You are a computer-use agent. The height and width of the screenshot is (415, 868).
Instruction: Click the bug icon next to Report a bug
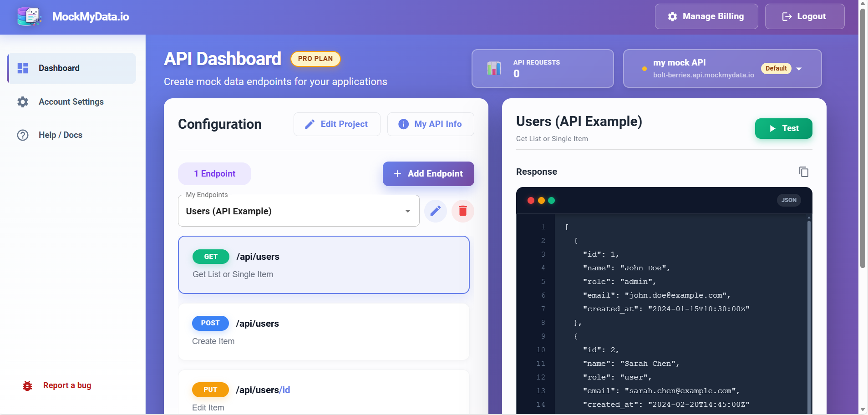tap(27, 385)
